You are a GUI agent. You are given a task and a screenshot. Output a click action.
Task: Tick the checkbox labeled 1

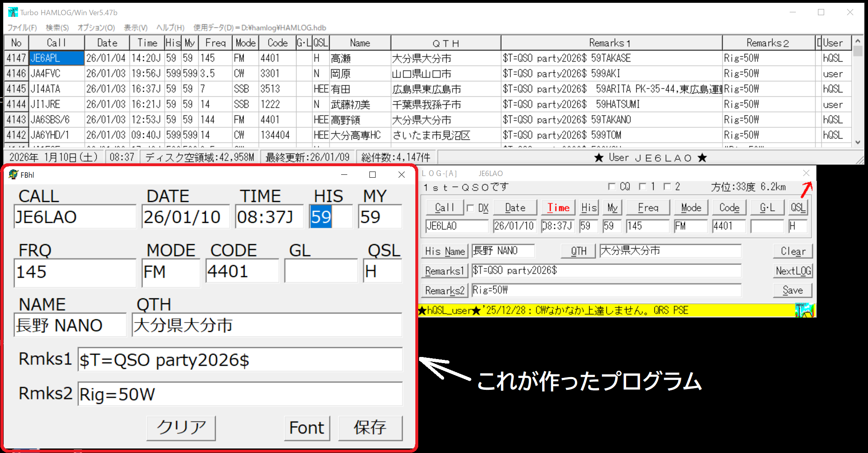click(642, 187)
